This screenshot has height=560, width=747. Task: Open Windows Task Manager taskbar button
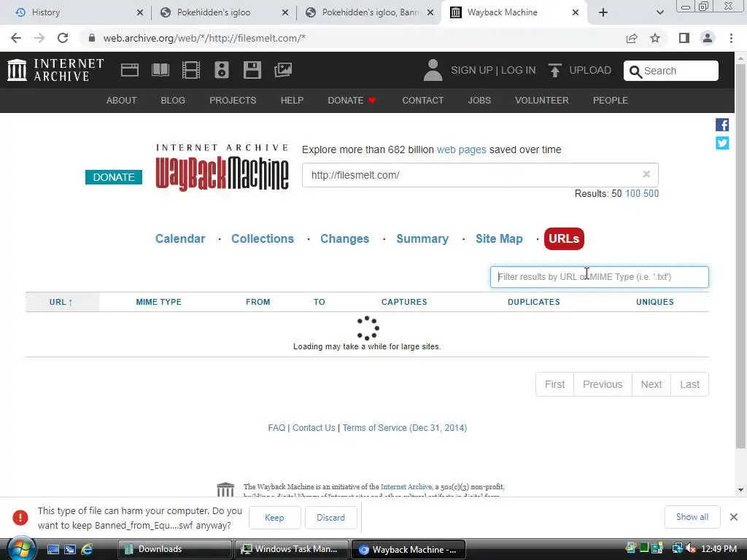[293, 549]
